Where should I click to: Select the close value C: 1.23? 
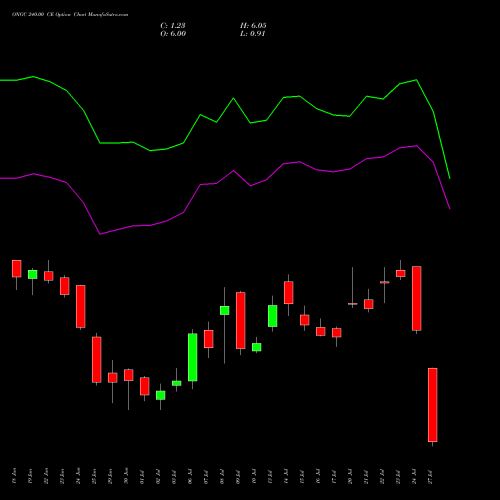(x=173, y=25)
